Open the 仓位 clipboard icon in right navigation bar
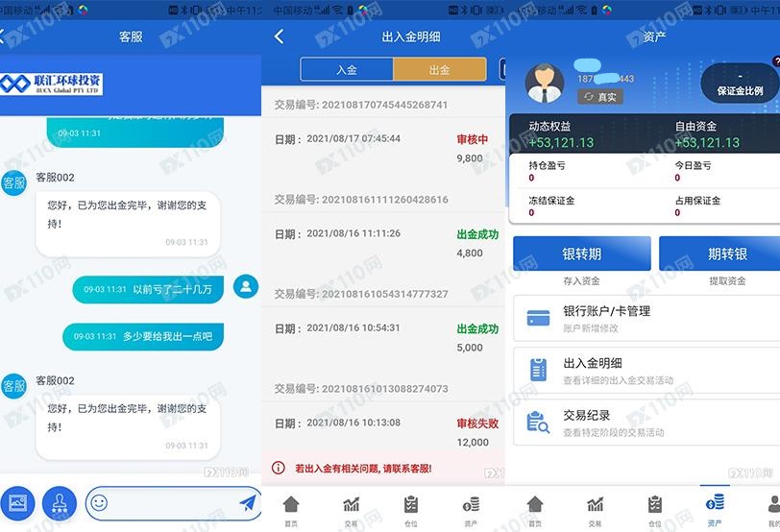Viewport: 780px width, 532px height. click(655, 510)
